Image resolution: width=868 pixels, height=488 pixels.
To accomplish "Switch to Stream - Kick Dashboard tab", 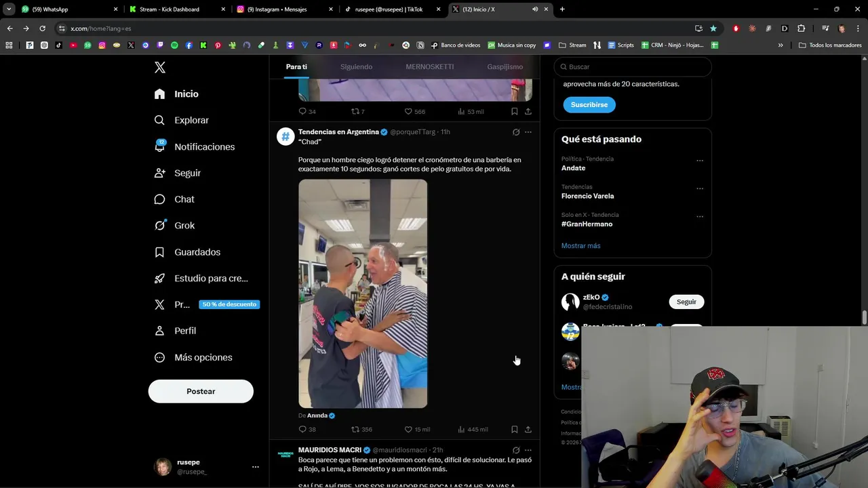I will [178, 9].
